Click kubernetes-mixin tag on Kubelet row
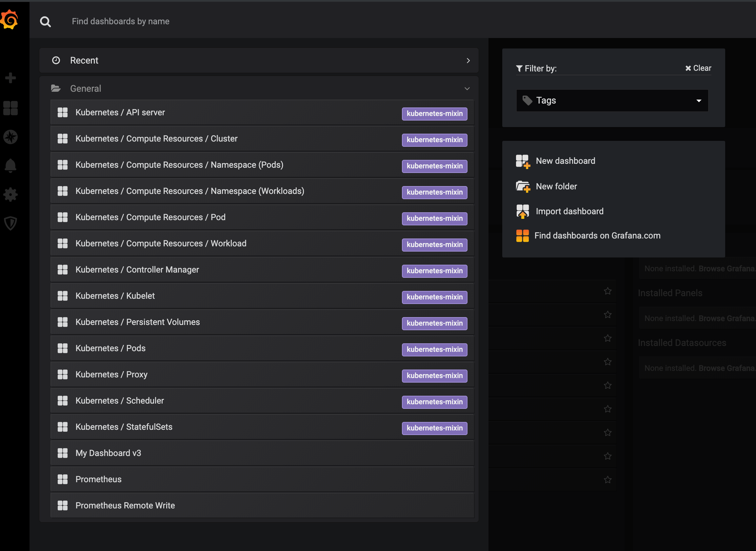756x551 pixels. pos(434,297)
